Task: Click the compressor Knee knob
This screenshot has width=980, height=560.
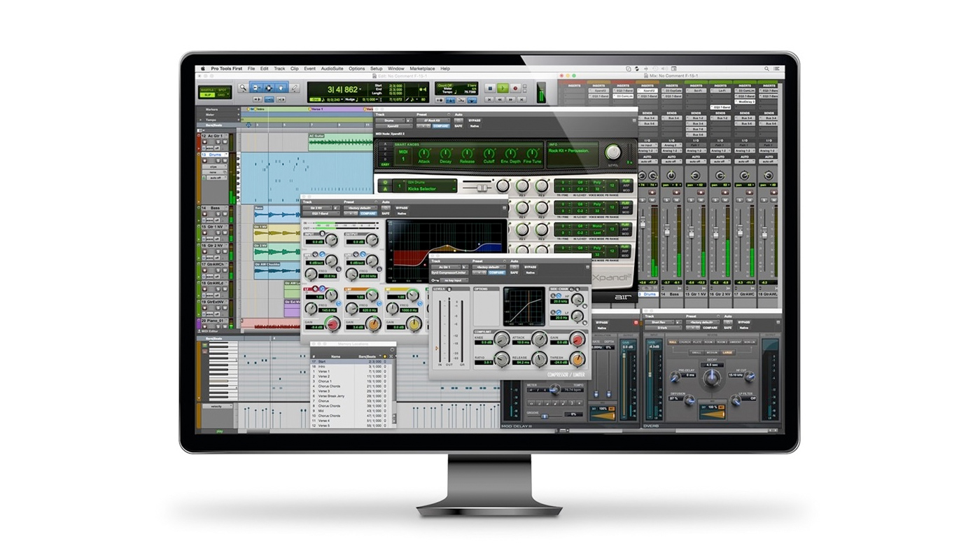Action: [502, 339]
